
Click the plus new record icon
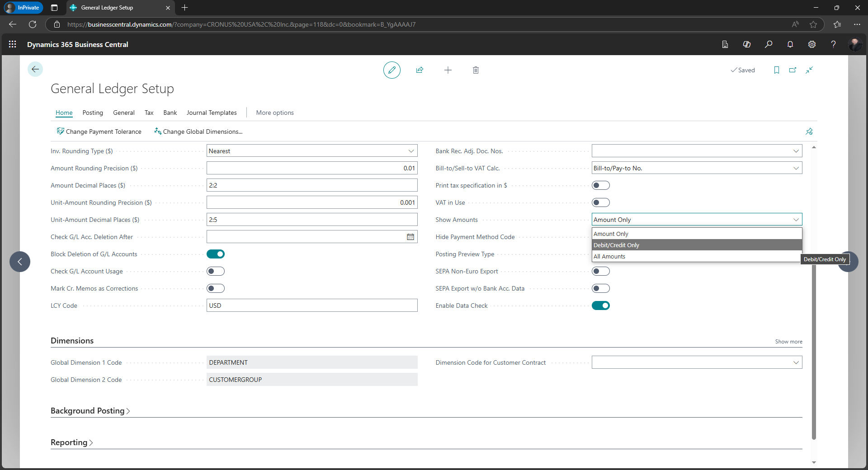coord(448,70)
